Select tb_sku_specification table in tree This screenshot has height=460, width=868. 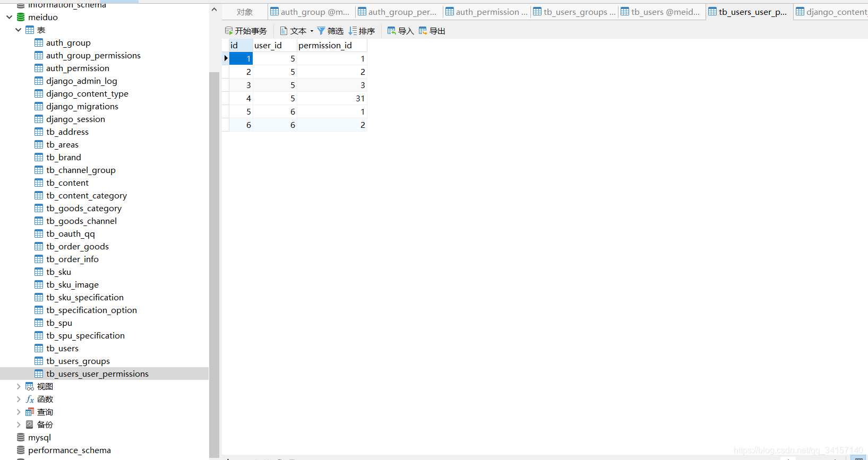(84, 297)
